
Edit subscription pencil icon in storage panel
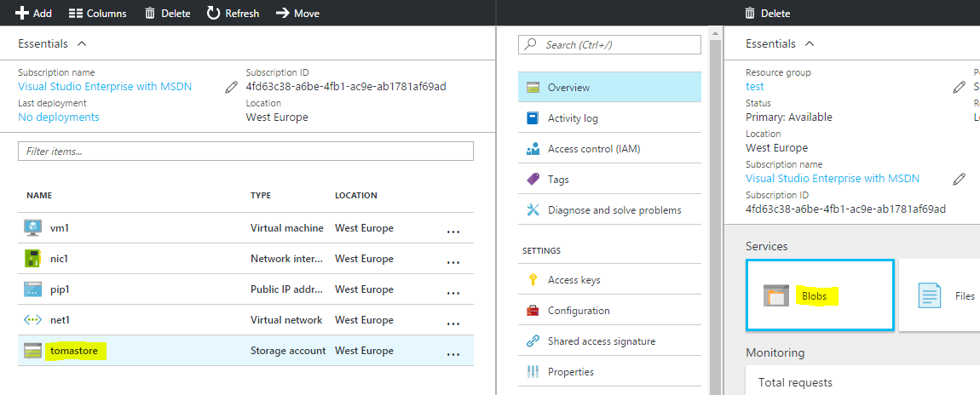[x=959, y=179]
